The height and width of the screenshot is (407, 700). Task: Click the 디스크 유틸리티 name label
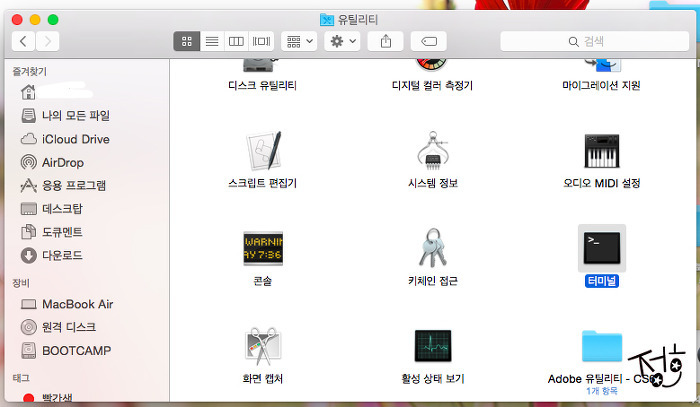click(x=262, y=85)
